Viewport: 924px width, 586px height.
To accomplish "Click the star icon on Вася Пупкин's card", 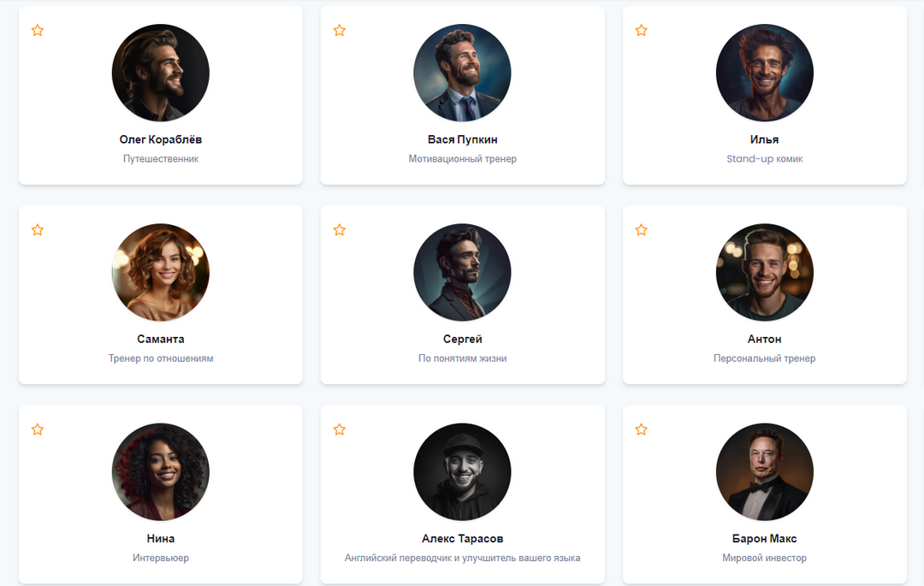I will click(340, 31).
